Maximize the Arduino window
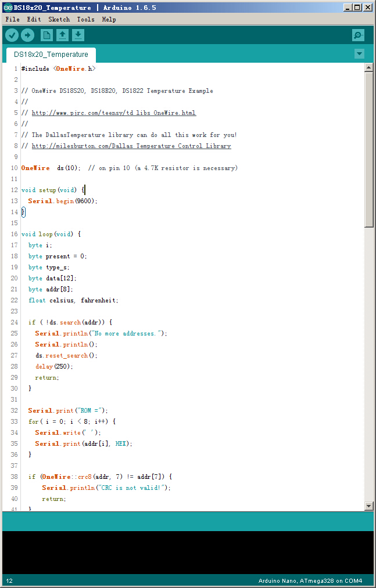The width and height of the screenshot is (376, 588). (x=357, y=8)
